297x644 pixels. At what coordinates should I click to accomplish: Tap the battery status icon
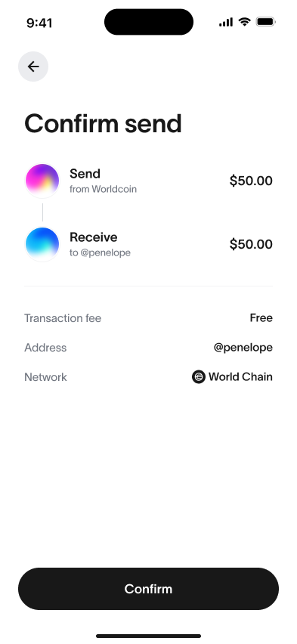pyautogui.click(x=266, y=22)
